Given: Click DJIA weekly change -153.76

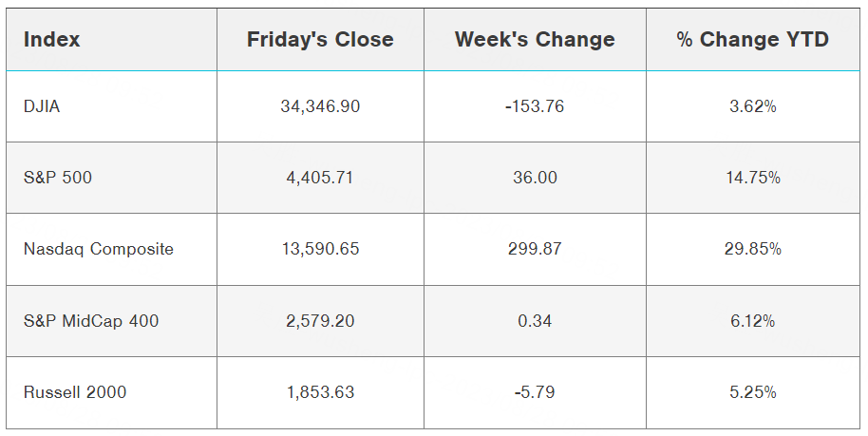Looking at the screenshot, I should (x=535, y=106).
